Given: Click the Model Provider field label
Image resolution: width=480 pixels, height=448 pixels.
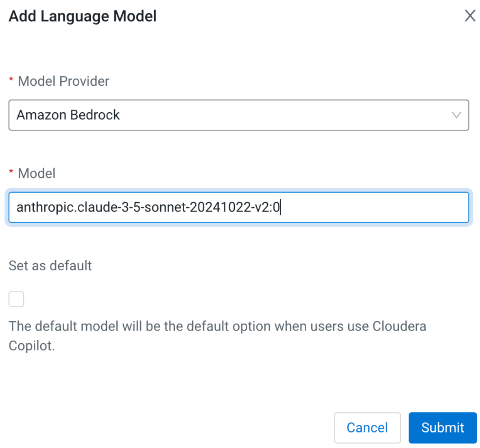Looking at the screenshot, I should coord(63,81).
